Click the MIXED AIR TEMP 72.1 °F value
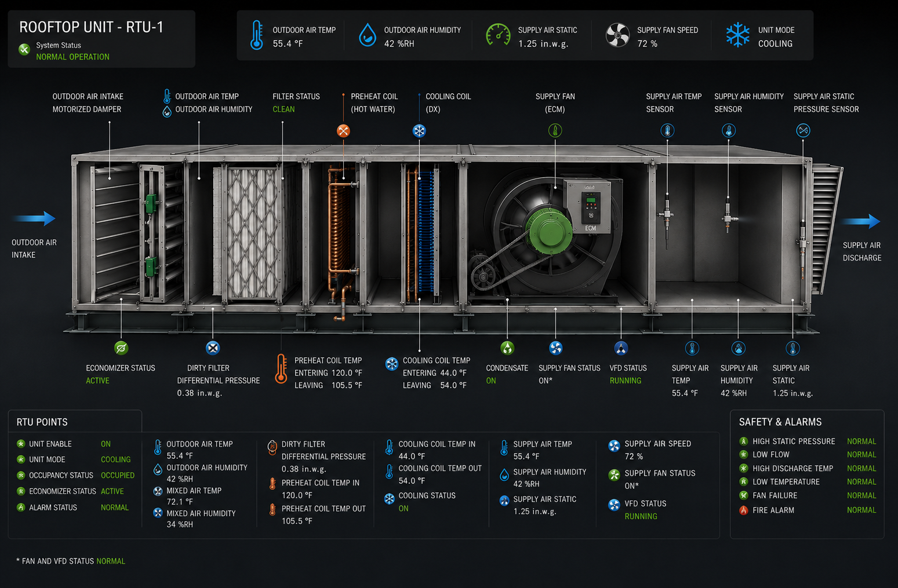 (180, 502)
